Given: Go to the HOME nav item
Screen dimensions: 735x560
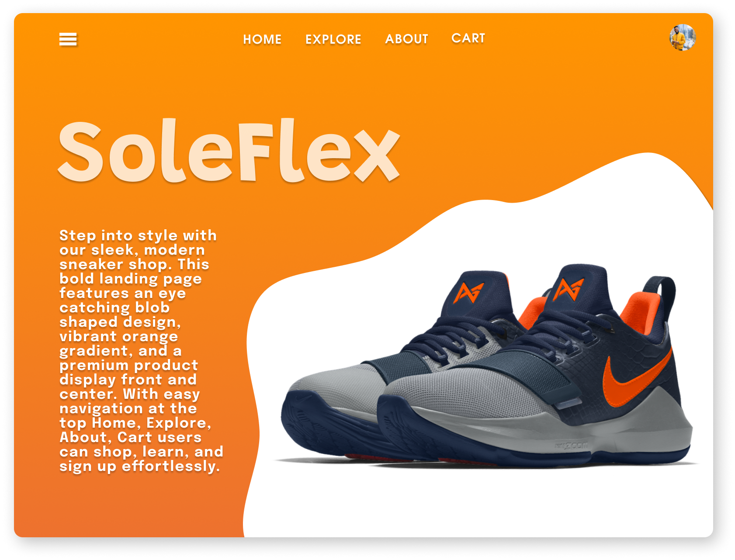Looking at the screenshot, I should coord(262,39).
